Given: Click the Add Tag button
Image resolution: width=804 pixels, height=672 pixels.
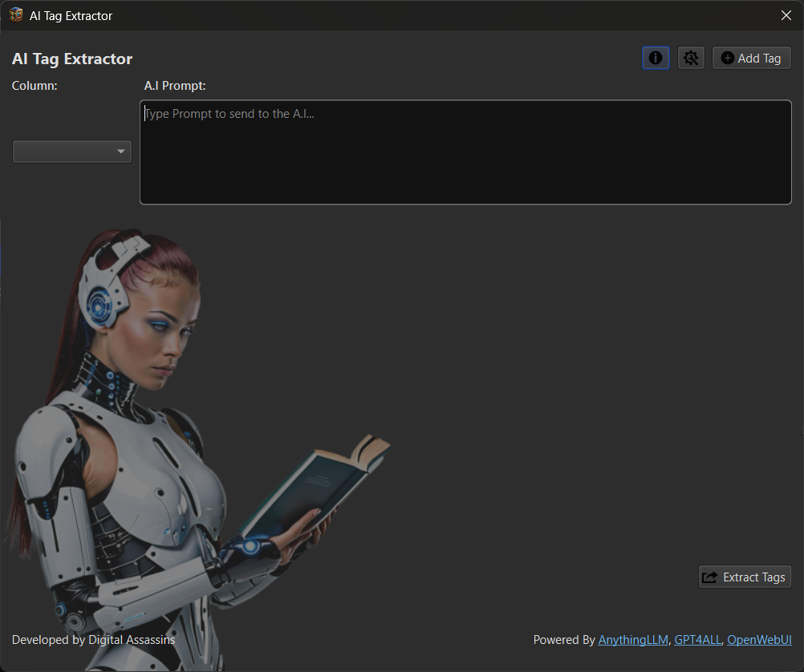Looking at the screenshot, I should tap(751, 58).
